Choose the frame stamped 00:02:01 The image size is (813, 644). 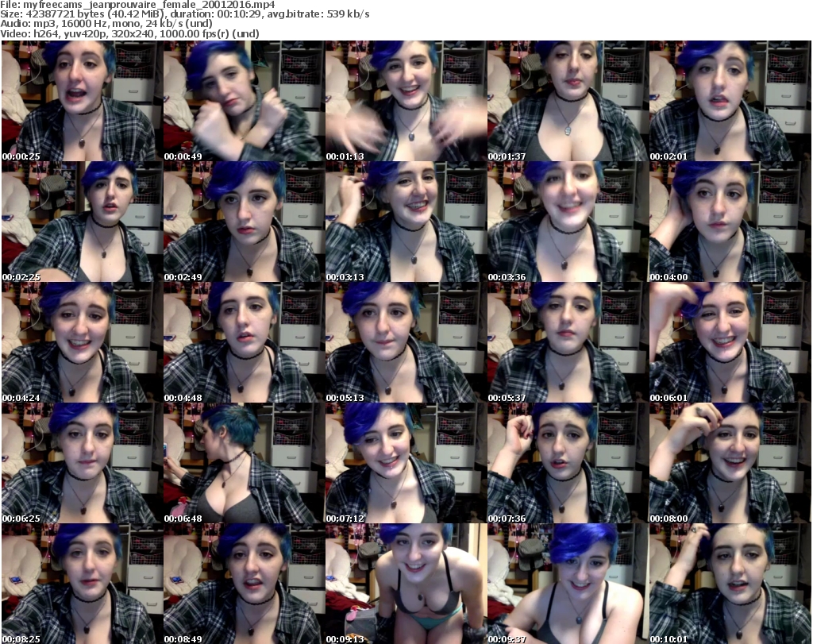point(730,101)
